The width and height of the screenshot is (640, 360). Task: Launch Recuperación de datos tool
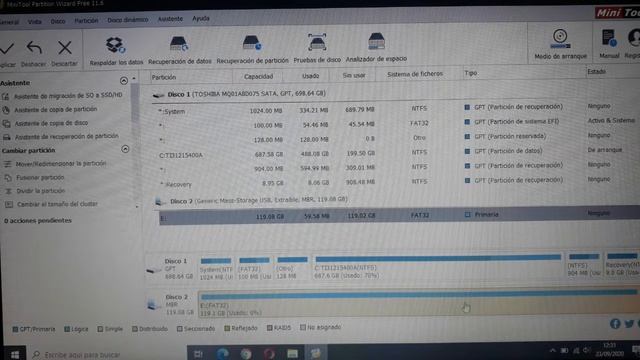click(180, 50)
